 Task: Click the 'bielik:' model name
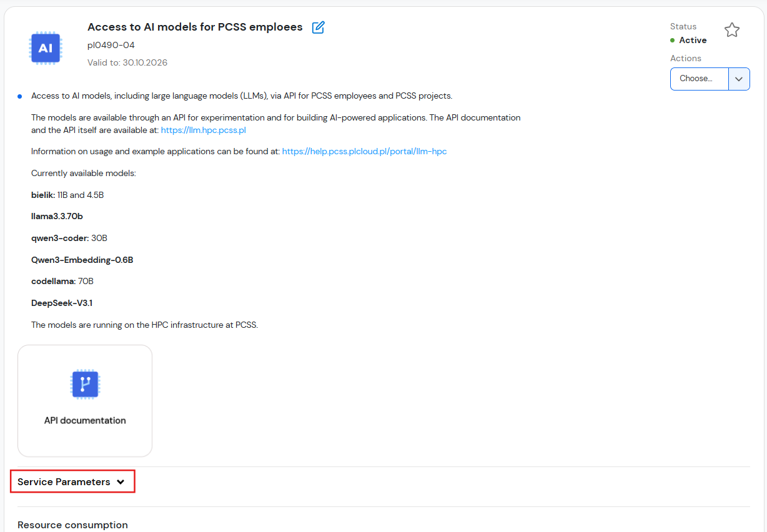click(x=43, y=195)
